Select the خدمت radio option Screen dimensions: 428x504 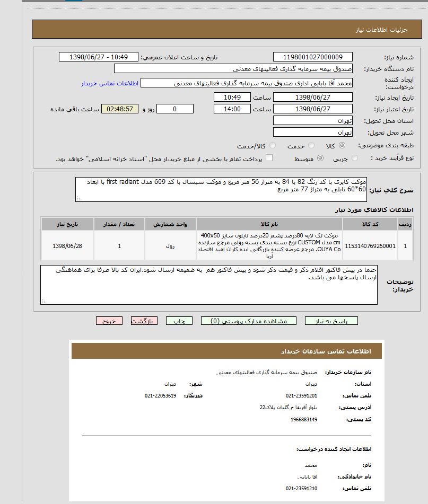tap(311, 146)
